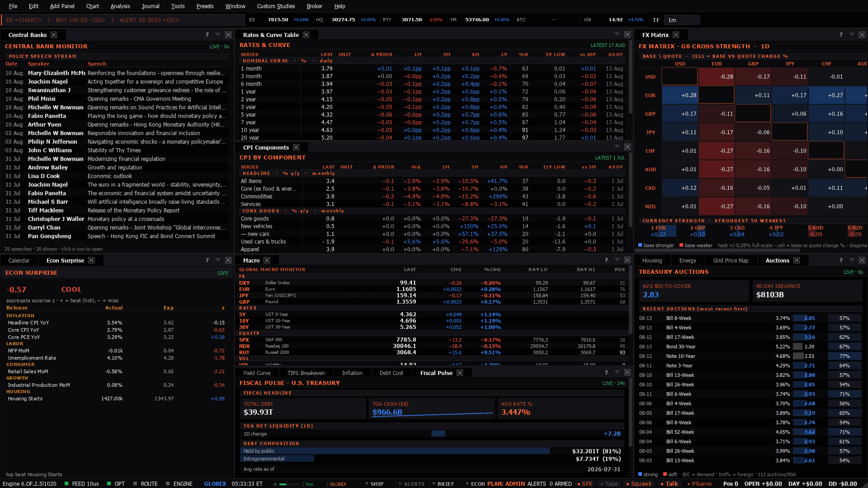
Task: Toggle Tape in status bar
Action: point(609,483)
